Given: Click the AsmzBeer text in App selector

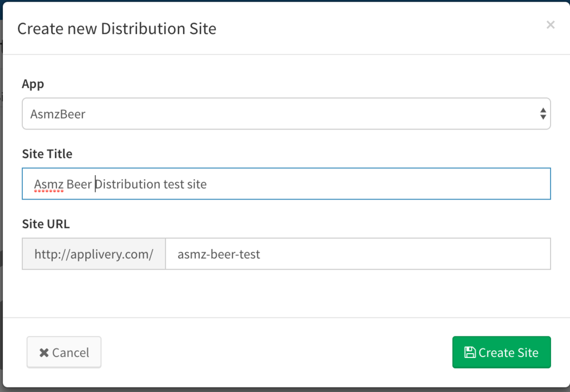Looking at the screenshot, I should tap(58, 115).
